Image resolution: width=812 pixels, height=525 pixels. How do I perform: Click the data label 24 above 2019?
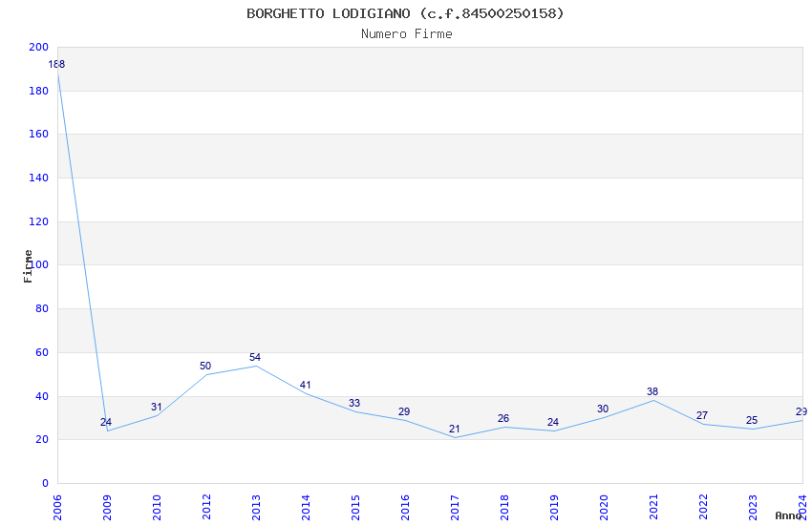pyautogui.click(x=553, y=423)
